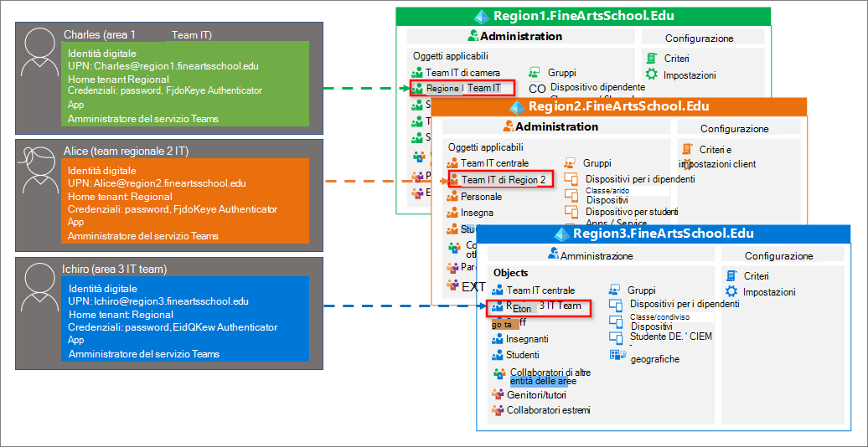The height and width of the screenshot is (447, 868).
Task: Click the Team IT di camera people icon
Action: pyautogui.click(x=417, y=73)
